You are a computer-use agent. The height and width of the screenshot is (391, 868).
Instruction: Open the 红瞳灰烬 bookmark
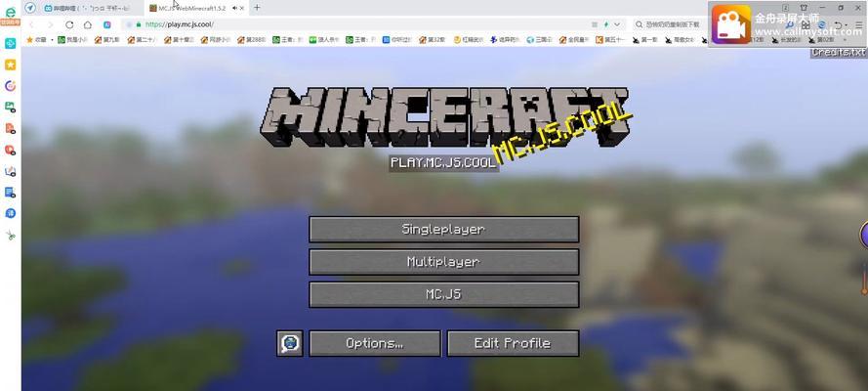coord(468,40)
